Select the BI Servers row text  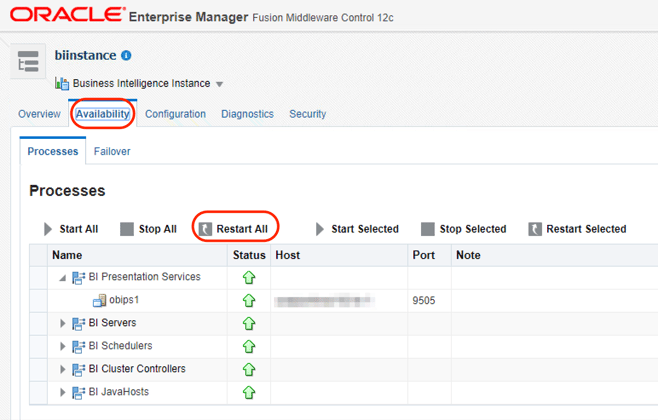[x=112, y=323]
